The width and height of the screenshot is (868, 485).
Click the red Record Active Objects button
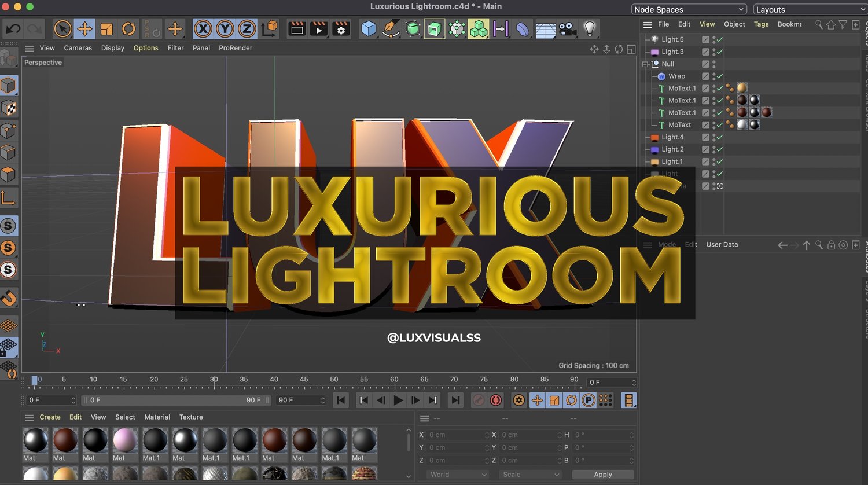click(x=496, y=400)
